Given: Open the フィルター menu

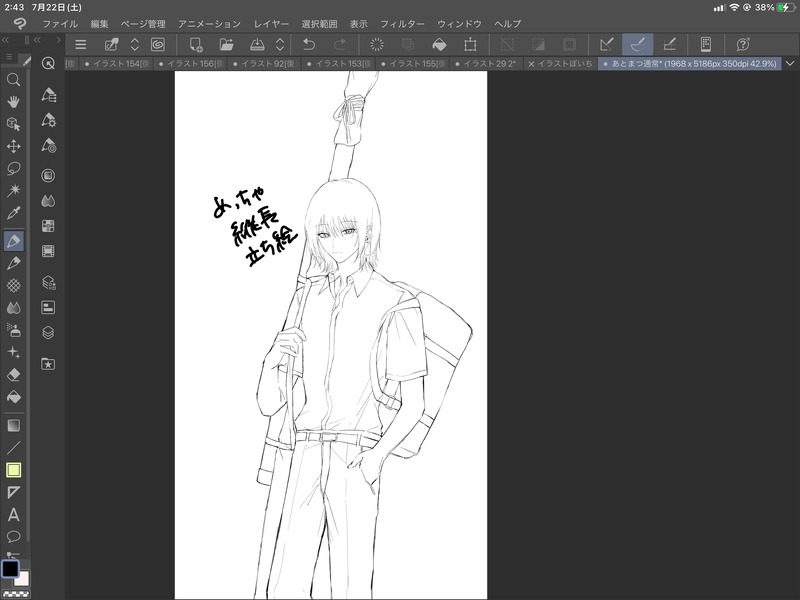Looking at the screenshot, I should [x=402, y=23].
